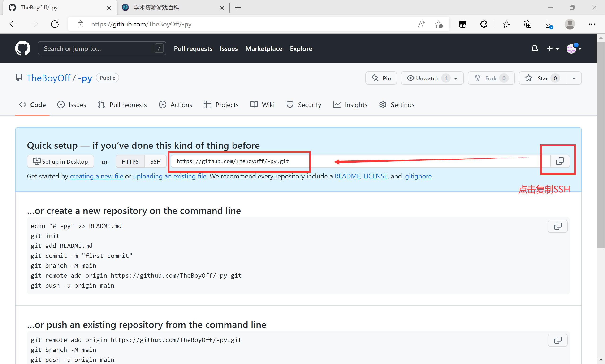This screenshot has height=364, width=605.
Task: Copy the repository URL with clipboard icon
Action: coord(560,161)
